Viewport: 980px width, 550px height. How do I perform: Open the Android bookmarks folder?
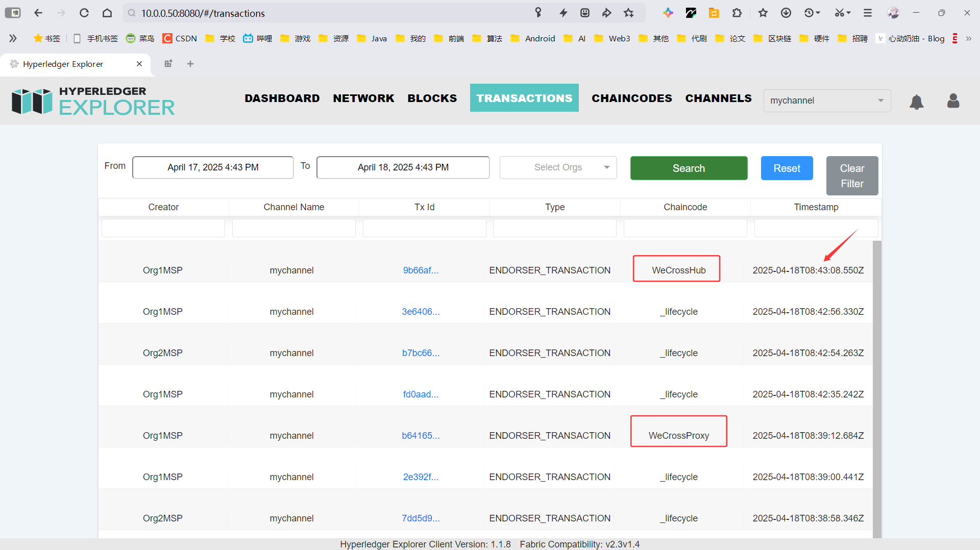point(533,38)
